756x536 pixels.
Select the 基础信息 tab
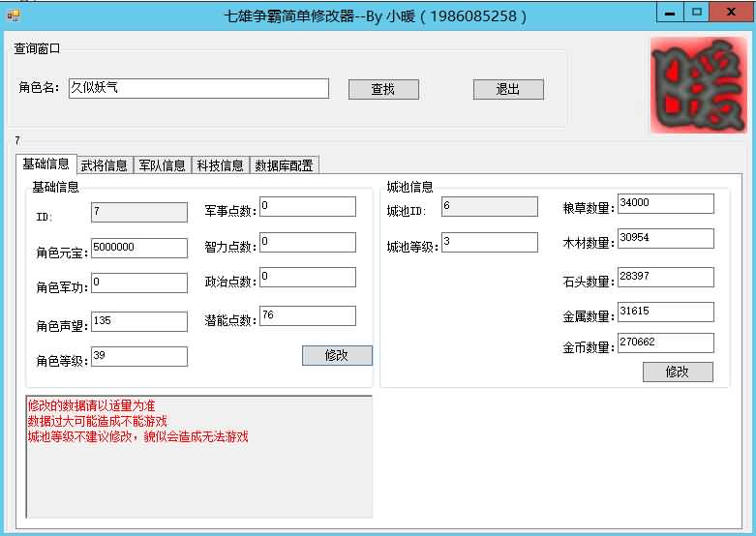click(45, 164)
